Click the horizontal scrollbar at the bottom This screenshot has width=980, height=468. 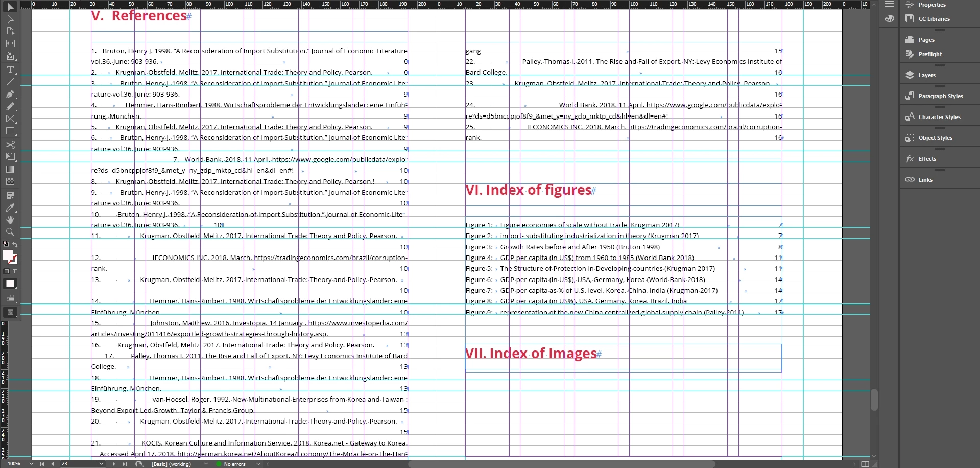click(x=562, y=464)
